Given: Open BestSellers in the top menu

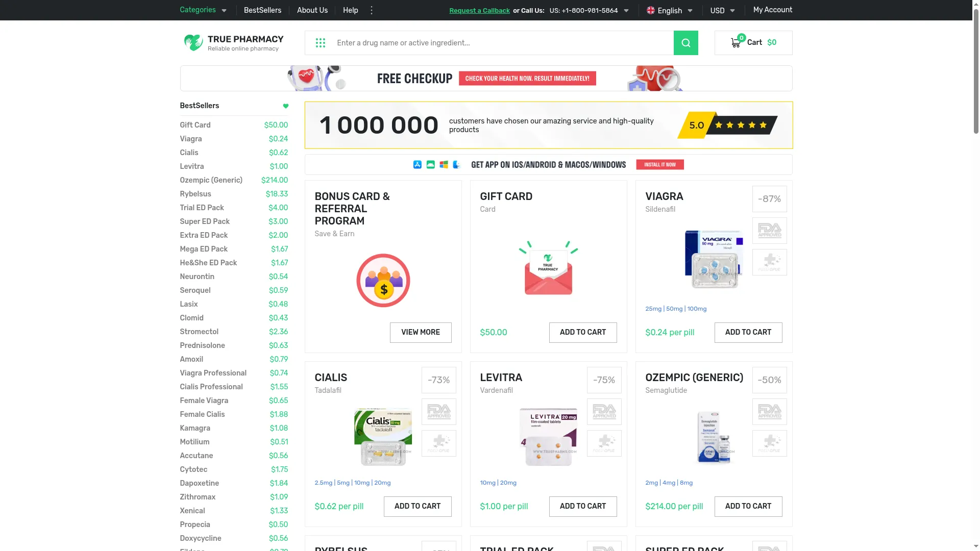Looking at the screenshot, I should 262,10.
